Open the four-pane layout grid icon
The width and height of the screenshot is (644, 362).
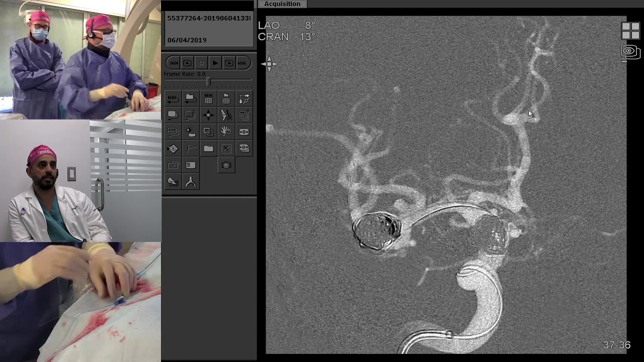(x=630, y=31)
